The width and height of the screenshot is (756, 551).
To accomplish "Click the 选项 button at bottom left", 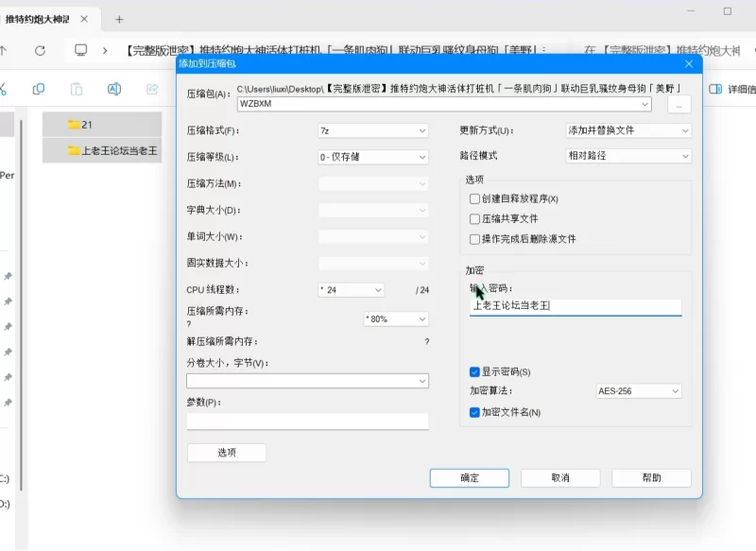I will 227,452.
